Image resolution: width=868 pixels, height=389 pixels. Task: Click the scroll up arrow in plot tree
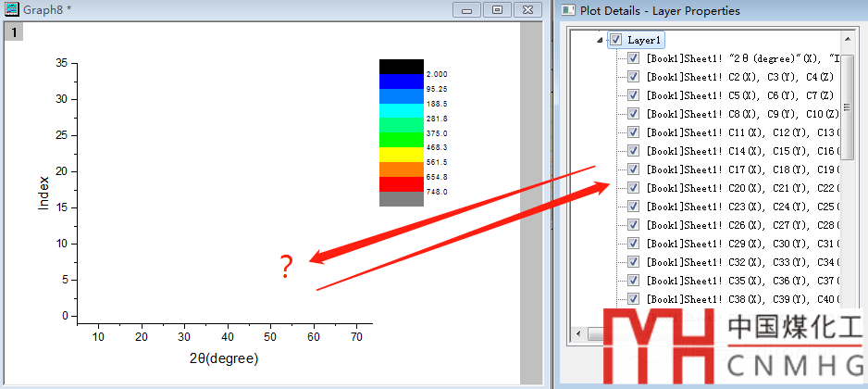pyautogui.click(x=847, y=39)
